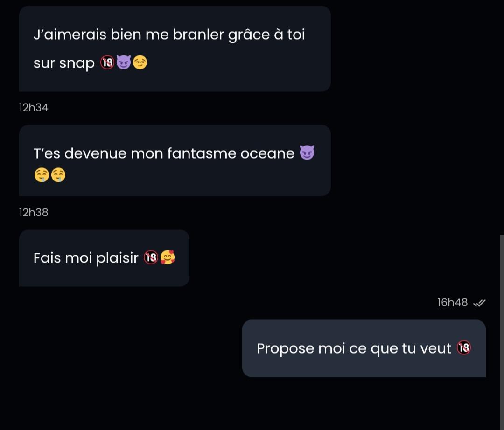Click the word "oceane" in the second message
Screen dimensions: 504x430
coord(267,153)
